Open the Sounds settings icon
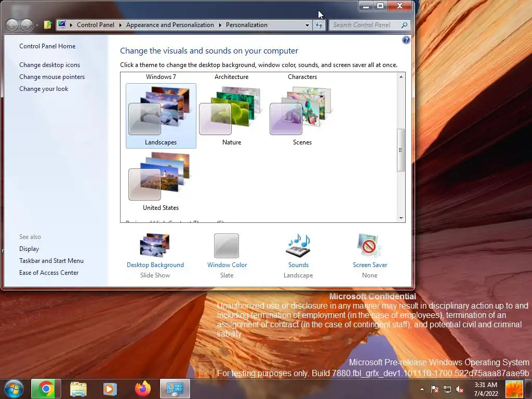The image size is (532, 399). click(x=298, y=245)
